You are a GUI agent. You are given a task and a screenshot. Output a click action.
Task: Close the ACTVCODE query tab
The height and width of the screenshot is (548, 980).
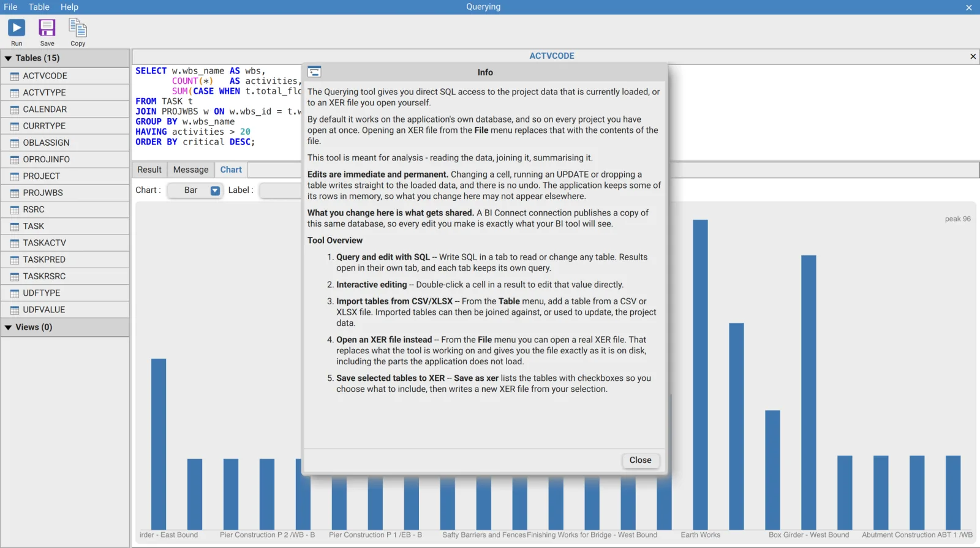tap(973, 56)
